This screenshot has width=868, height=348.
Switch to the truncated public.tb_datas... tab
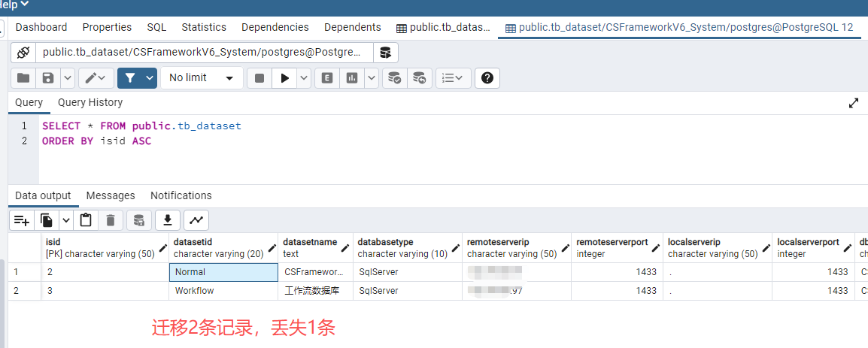(444, 28)
